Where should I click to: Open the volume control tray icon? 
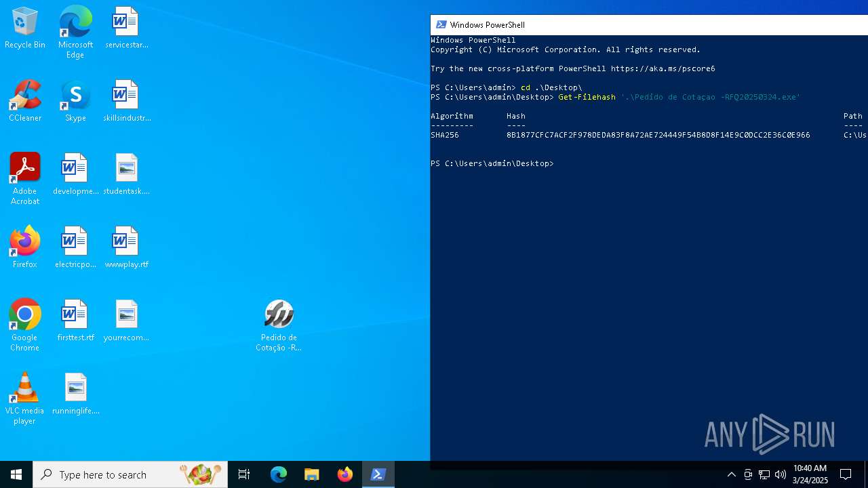pos(780,474)
